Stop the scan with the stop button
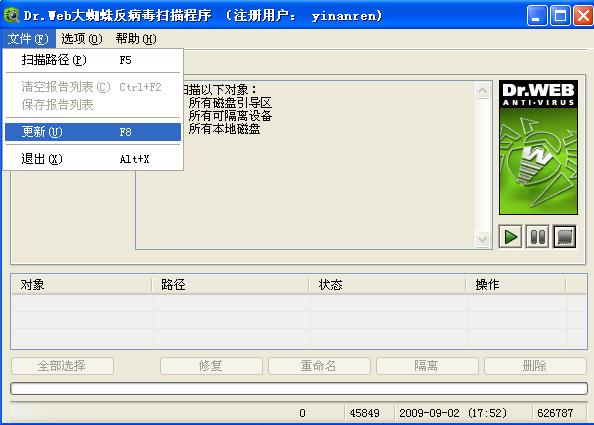 tap(564, 237)
